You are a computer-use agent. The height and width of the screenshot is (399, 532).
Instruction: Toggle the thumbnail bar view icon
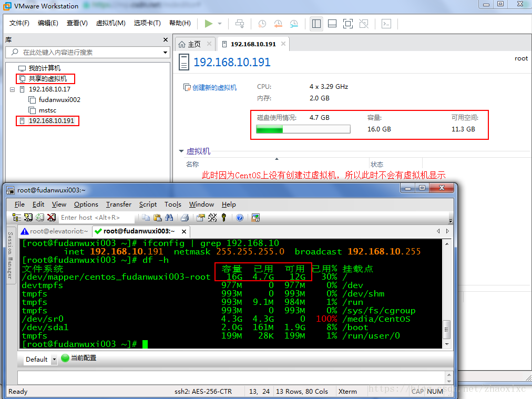(332, 24)
